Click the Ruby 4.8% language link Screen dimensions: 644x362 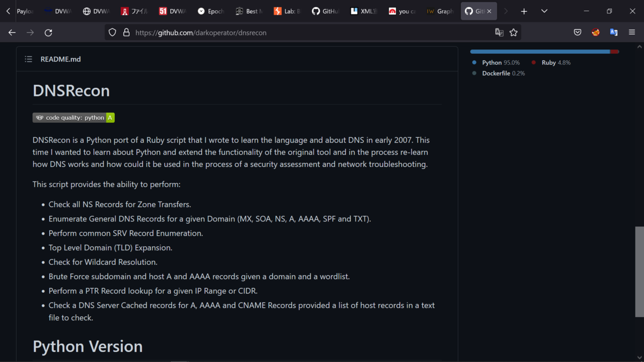556,63
